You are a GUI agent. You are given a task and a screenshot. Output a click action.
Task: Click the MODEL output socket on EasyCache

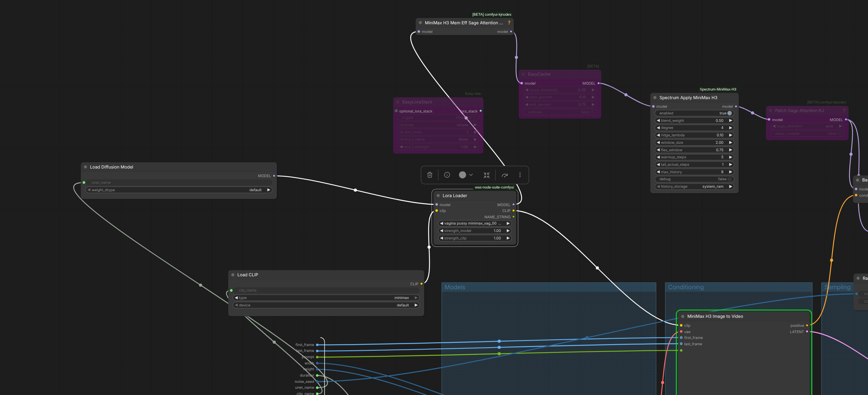point(598,83)
